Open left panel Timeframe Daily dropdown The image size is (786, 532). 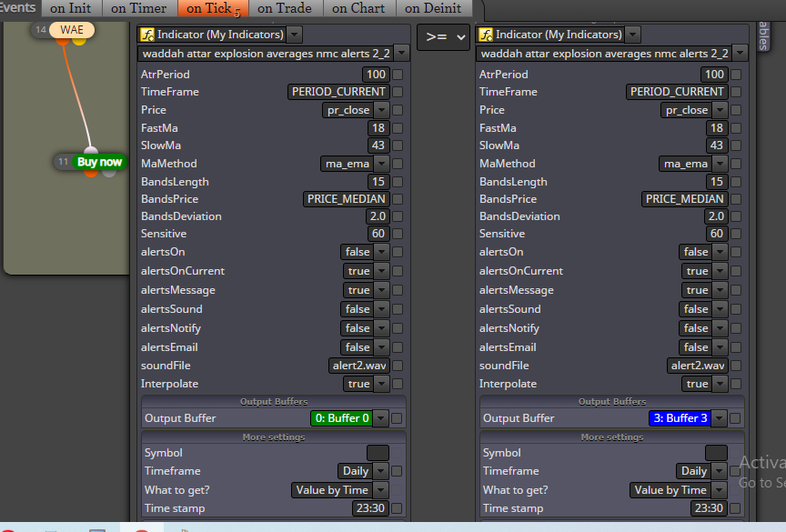pos(381,471)
